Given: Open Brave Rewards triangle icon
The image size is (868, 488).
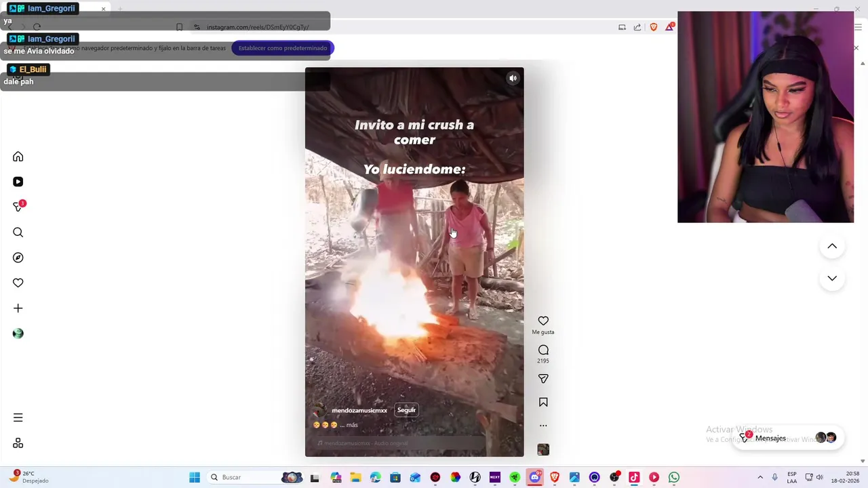Looking at the screenshot, I should [670, 27].
